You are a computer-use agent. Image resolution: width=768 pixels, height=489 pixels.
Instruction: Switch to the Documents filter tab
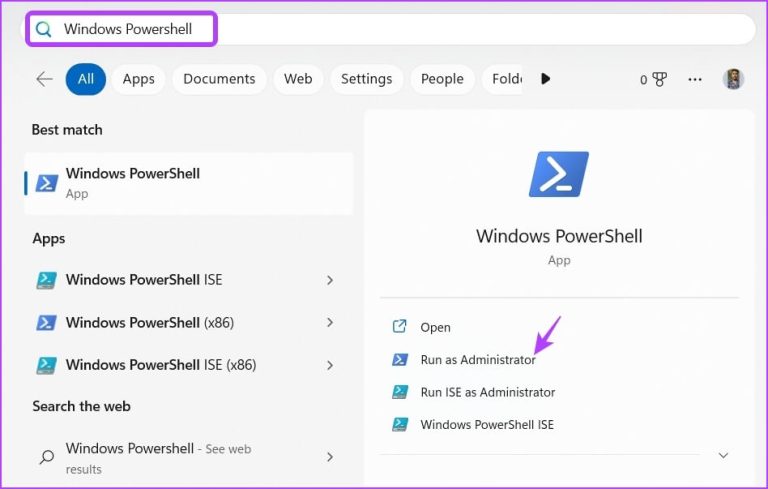(x=219, y=79)
